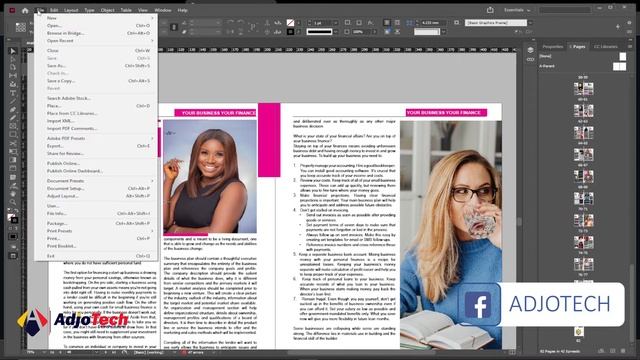The width and height of the screenshot is (640, 360).
Task: Select the Selection tool arrow
Action: 13,51
